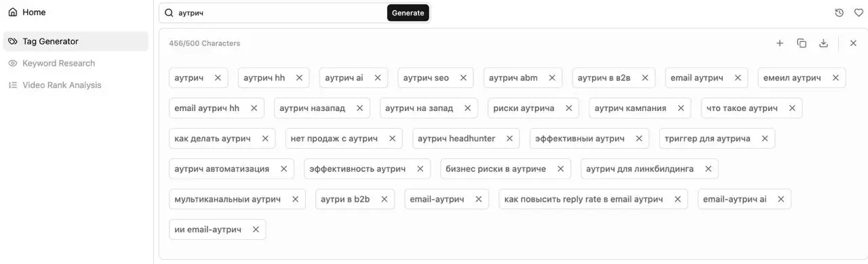Remove the tag аутрич seo
Image resolution: width=868 pixels, height=264 pixels.
463,78
